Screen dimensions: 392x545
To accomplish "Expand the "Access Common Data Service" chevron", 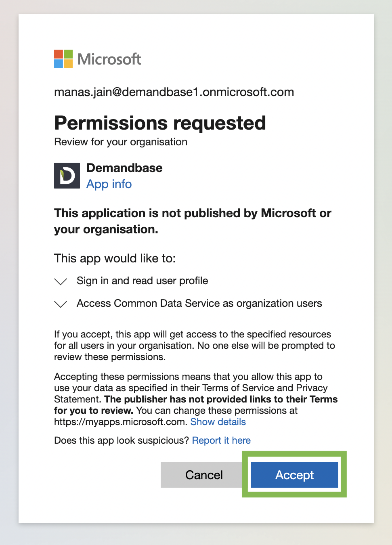I will pos(61,304).
